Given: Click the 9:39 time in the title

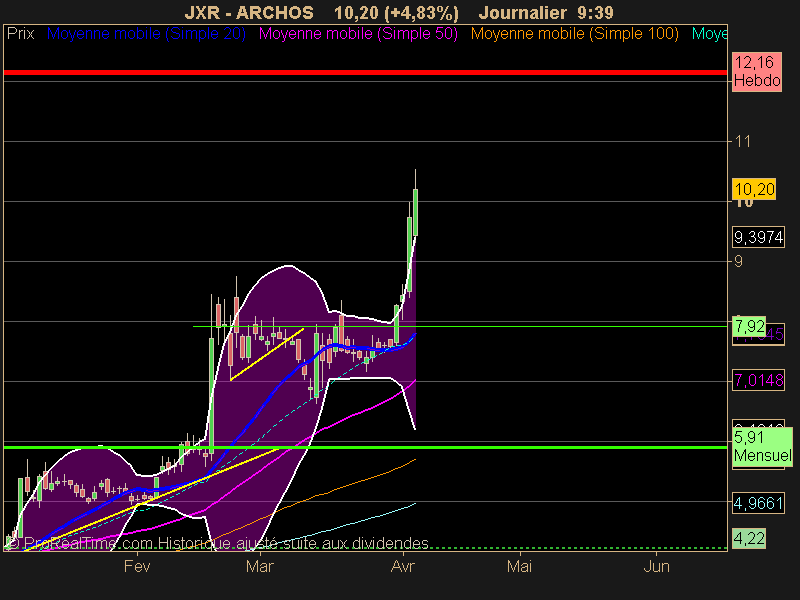Looking at the screenshot, I should pyautogui.click(x=594, y=12).
